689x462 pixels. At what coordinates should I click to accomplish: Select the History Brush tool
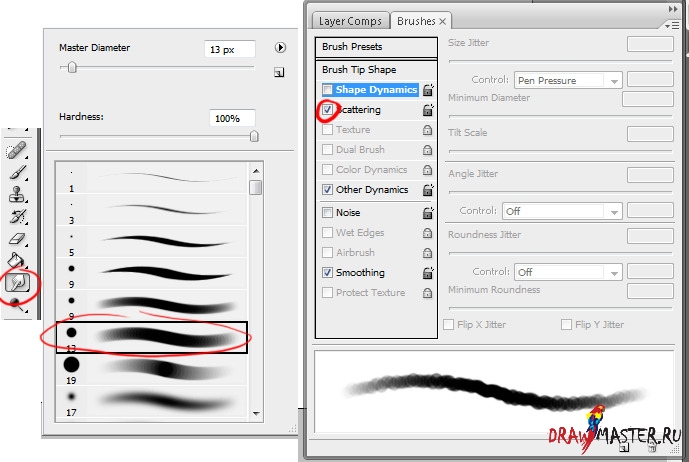coord(17,216)
